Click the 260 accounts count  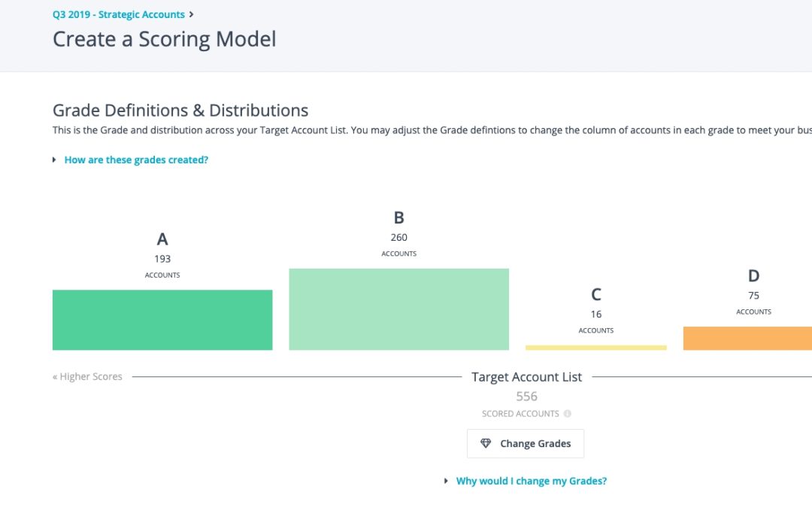398,237
